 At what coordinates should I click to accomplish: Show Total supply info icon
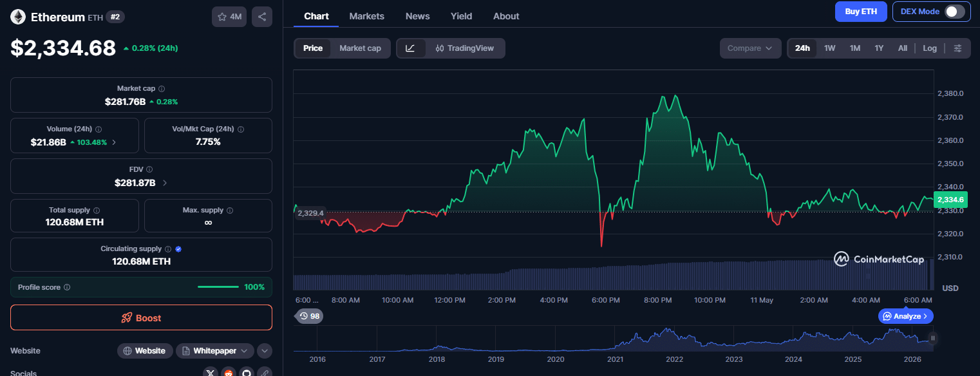pyautogui.click(x=97, y=211)
